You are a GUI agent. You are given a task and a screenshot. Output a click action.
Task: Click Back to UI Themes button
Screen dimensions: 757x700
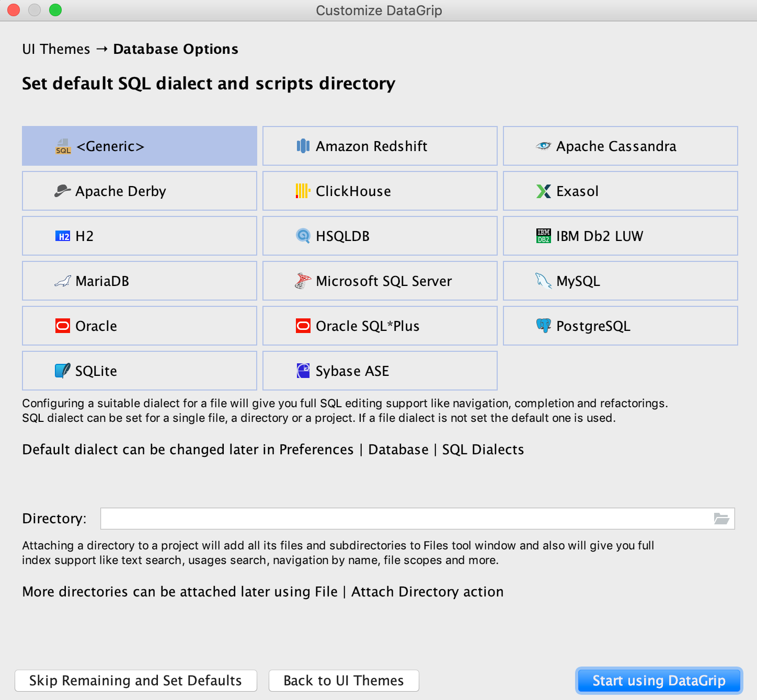[343, 681]
